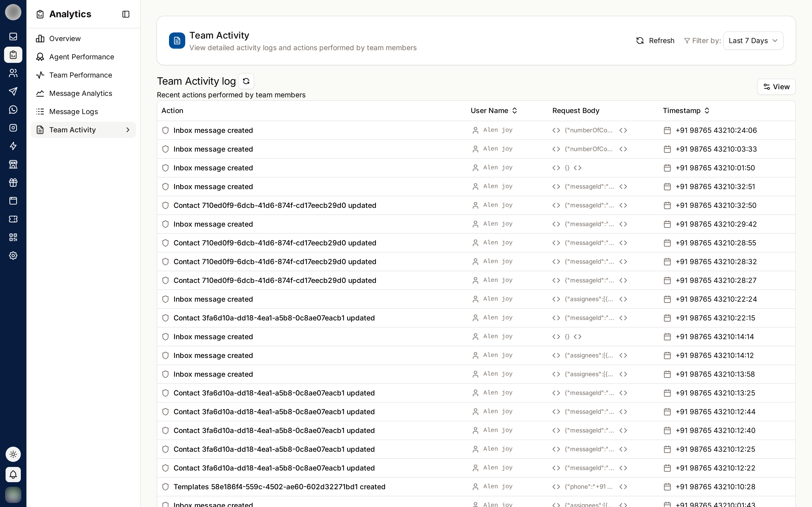Open the Instagram icon in left rail
This screenshot has height=507, width=812.
click(13, 128)
